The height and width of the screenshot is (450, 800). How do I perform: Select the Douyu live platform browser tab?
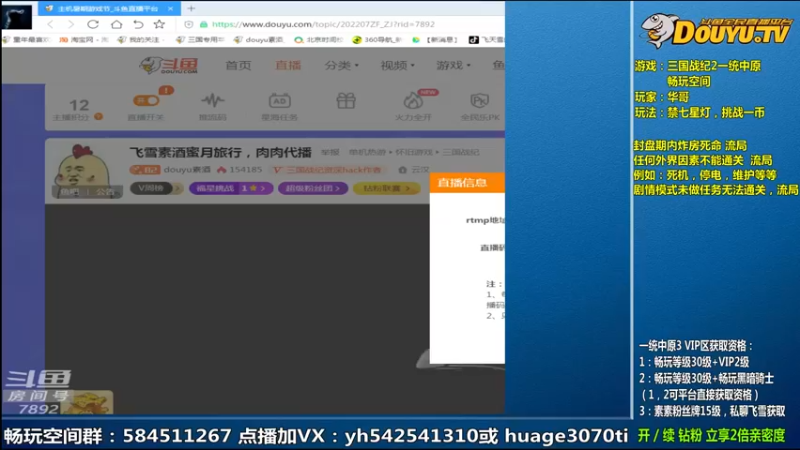pos(108,9)
